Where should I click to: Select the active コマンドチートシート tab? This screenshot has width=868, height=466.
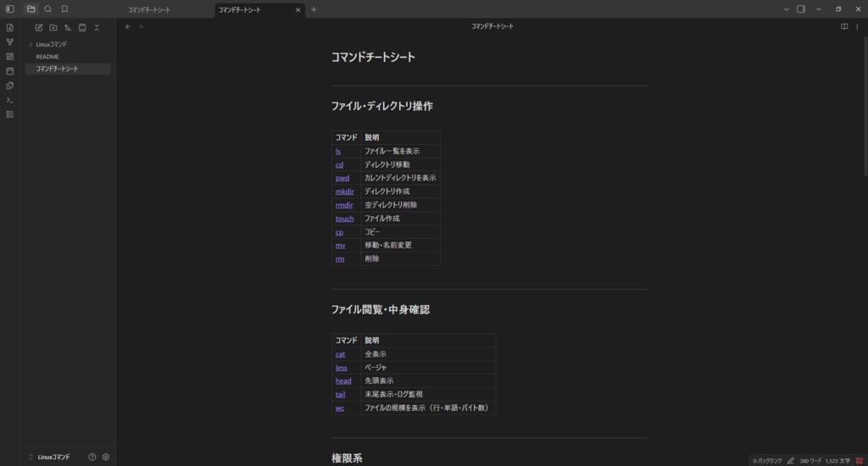[239, 10]
